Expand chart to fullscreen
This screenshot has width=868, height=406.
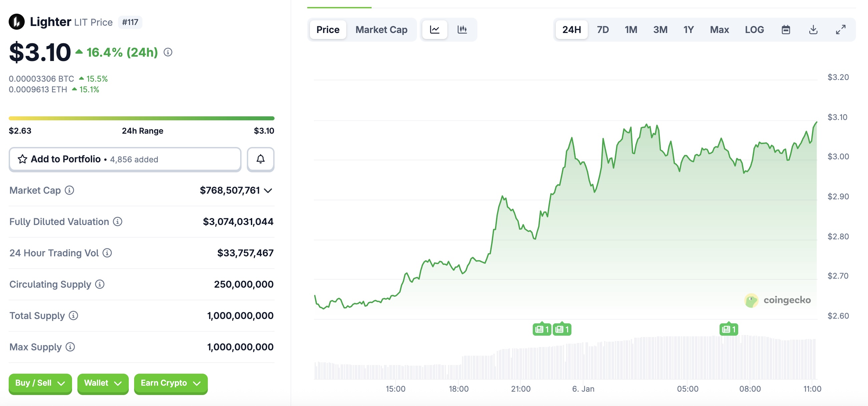click(x=841, y=30)
